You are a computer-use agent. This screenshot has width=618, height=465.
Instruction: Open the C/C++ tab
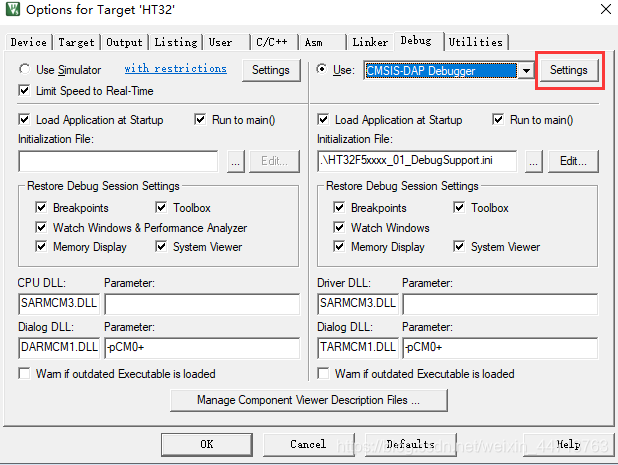pyautogui.click(x=274, y=42)
